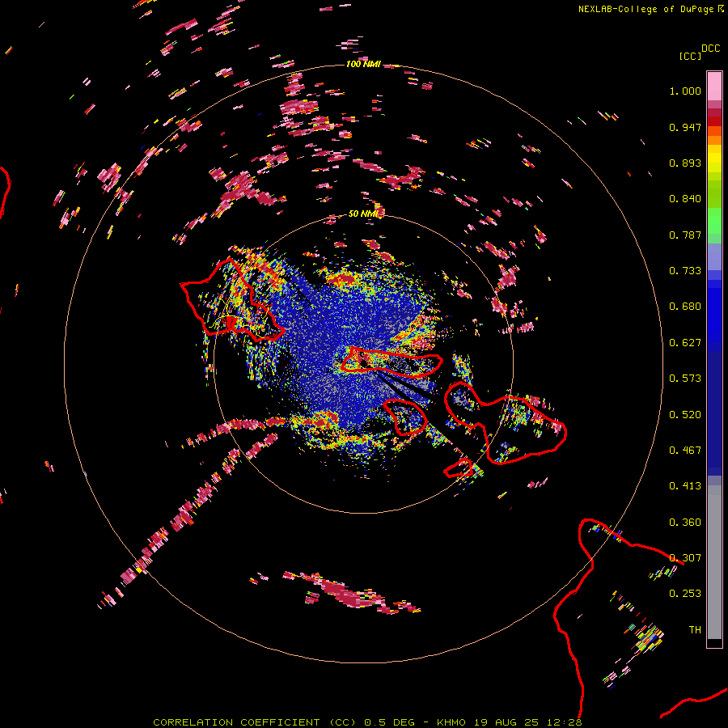
Task: Click the pink top segment of the color bar
Action: click(714, 86)
